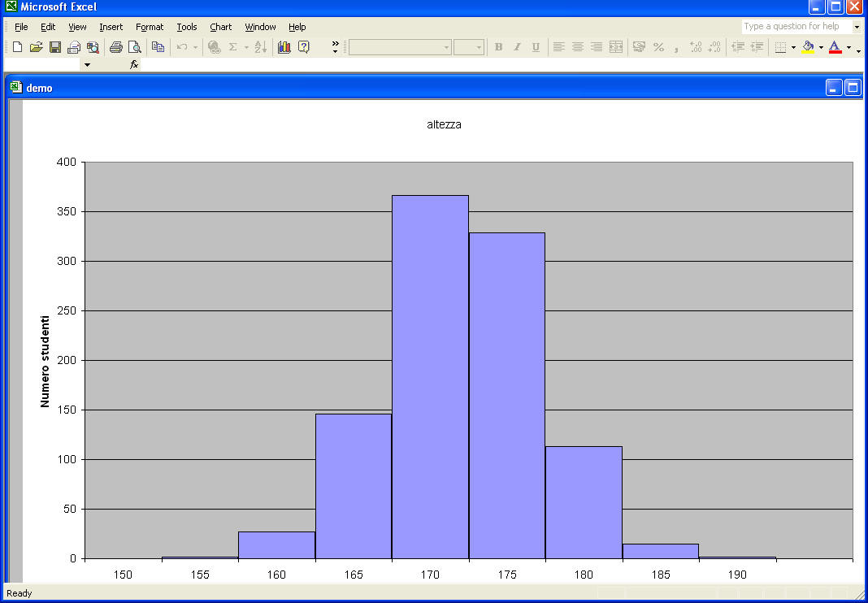868x603 pixels.
Task: Toggle underline formatting
Action: click(534, 47)
